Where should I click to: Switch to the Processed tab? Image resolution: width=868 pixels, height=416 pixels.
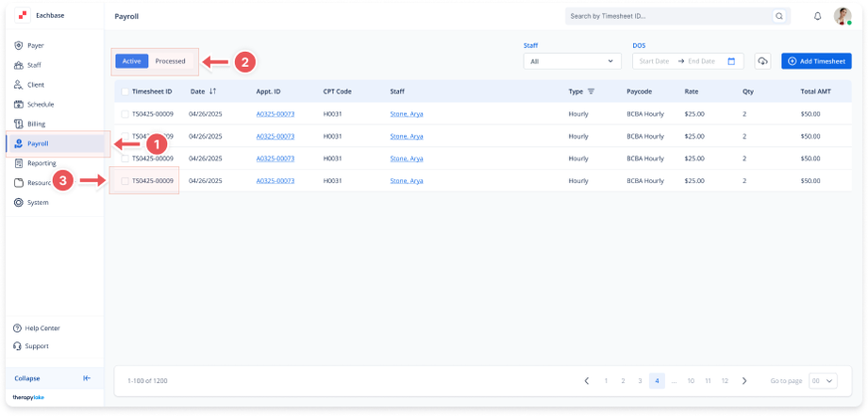[170, 61]
